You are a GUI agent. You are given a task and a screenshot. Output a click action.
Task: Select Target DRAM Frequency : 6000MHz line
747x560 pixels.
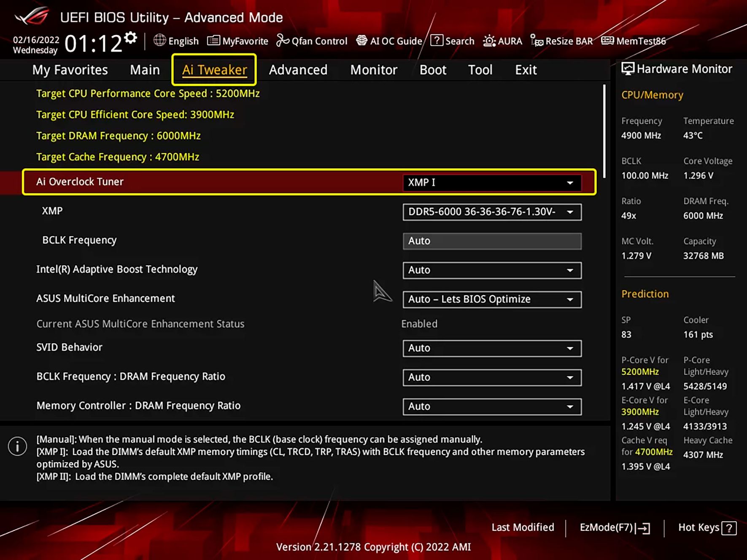[x=119, y=135]
